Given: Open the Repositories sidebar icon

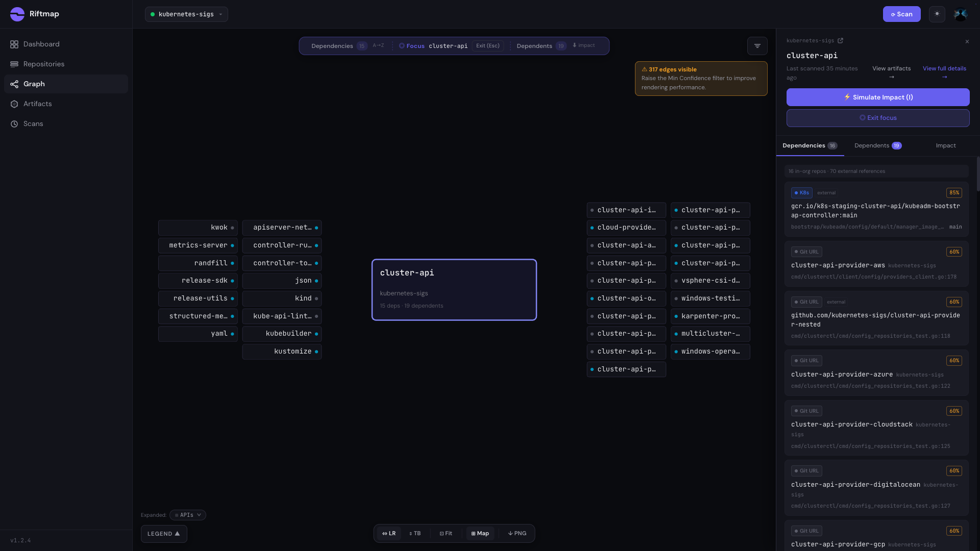Looking at the screenshot, I should 14,64.
